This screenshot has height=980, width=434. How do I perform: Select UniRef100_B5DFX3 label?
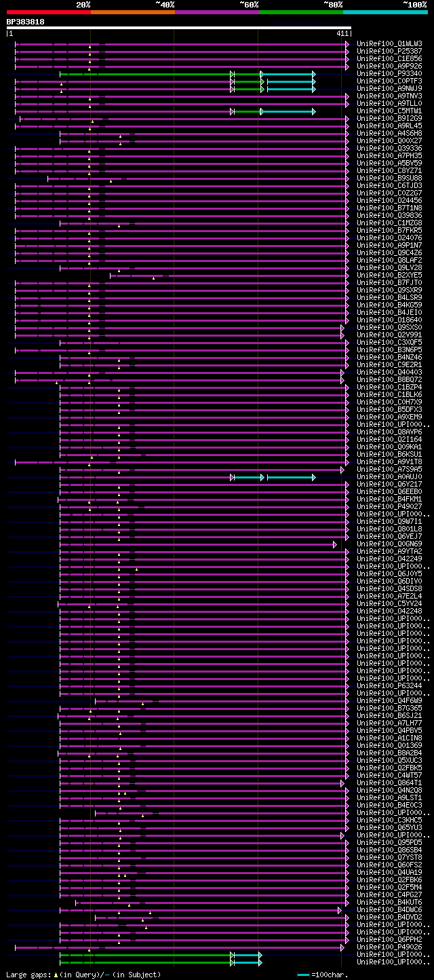point(389,409)
